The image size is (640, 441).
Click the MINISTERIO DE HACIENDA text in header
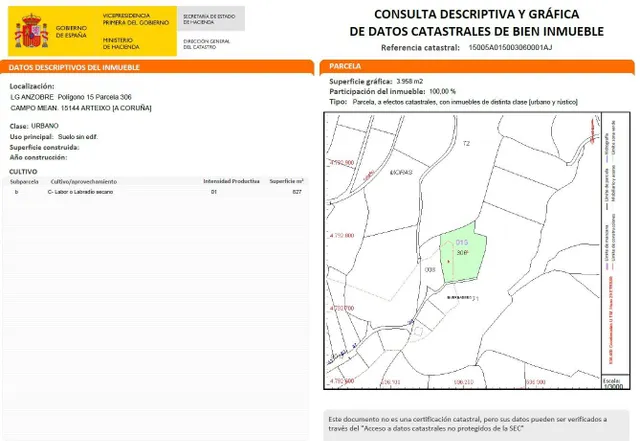click(x=121, y=43)
